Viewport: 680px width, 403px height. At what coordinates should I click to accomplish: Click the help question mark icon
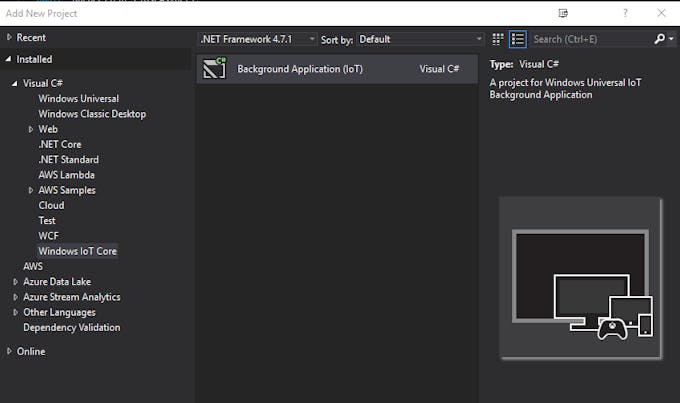pos(625,13)
